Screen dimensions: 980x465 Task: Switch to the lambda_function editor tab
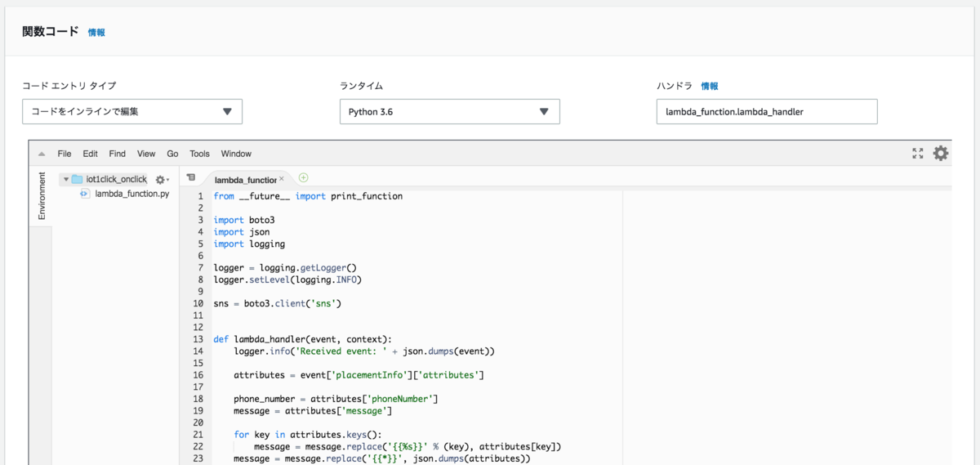245,179
